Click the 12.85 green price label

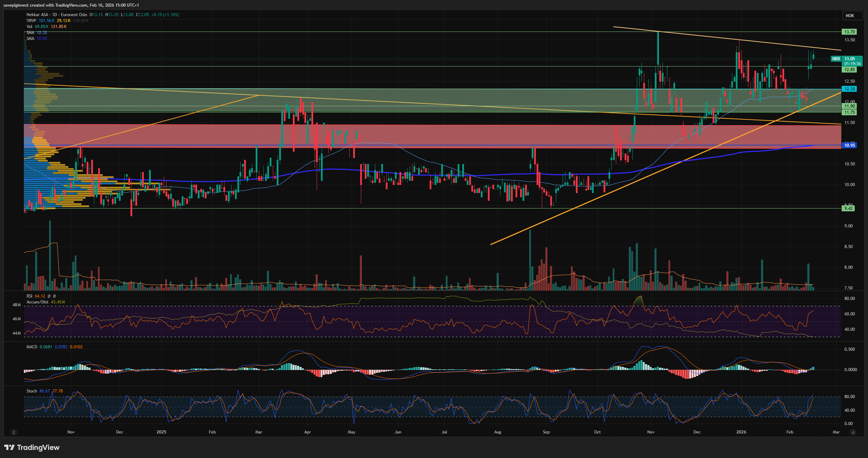pos(849,70)
